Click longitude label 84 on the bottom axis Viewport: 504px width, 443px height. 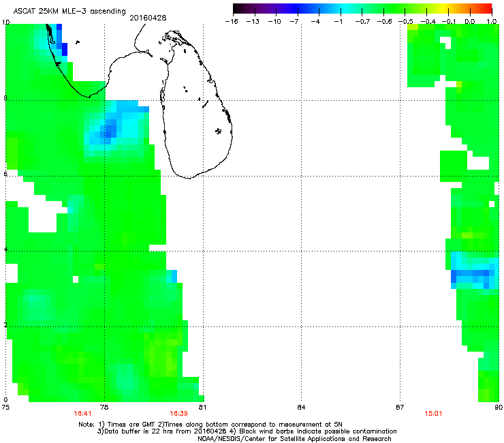301,408
